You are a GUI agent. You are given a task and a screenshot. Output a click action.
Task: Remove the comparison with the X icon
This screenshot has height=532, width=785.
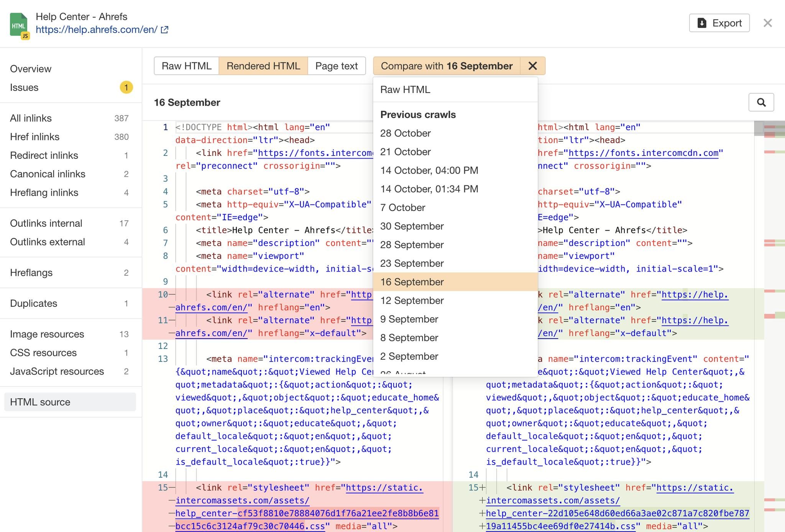coord(532,66)
